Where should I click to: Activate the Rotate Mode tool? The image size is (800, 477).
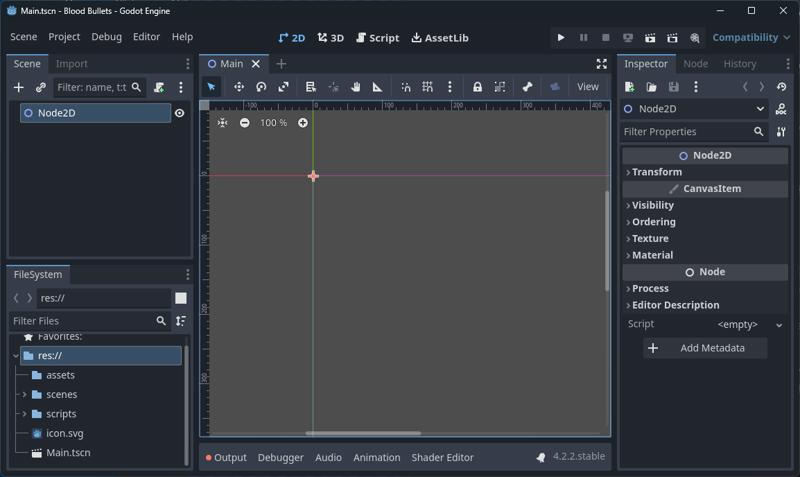click(x=261, y=87)
